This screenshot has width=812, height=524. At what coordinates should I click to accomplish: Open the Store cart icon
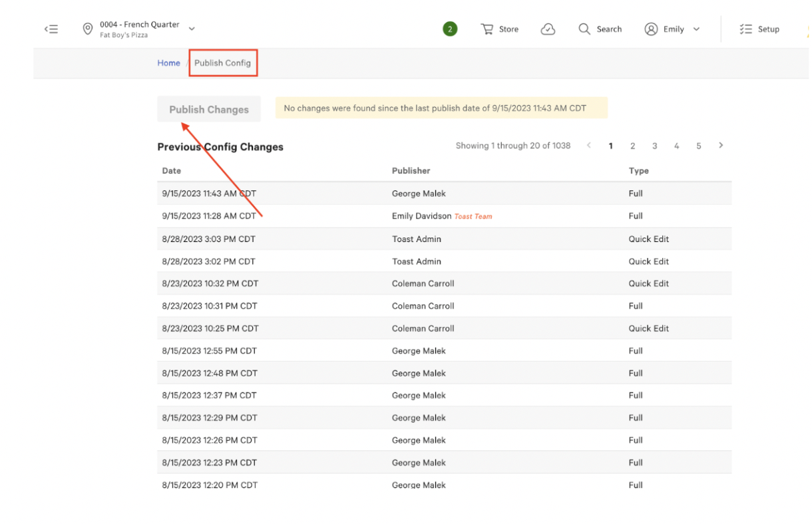coord(488,29)
